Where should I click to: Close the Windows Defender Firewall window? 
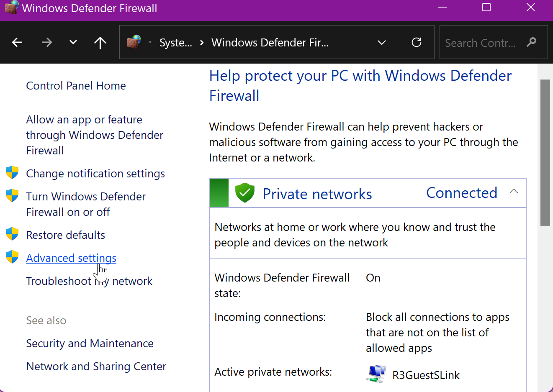531,8
